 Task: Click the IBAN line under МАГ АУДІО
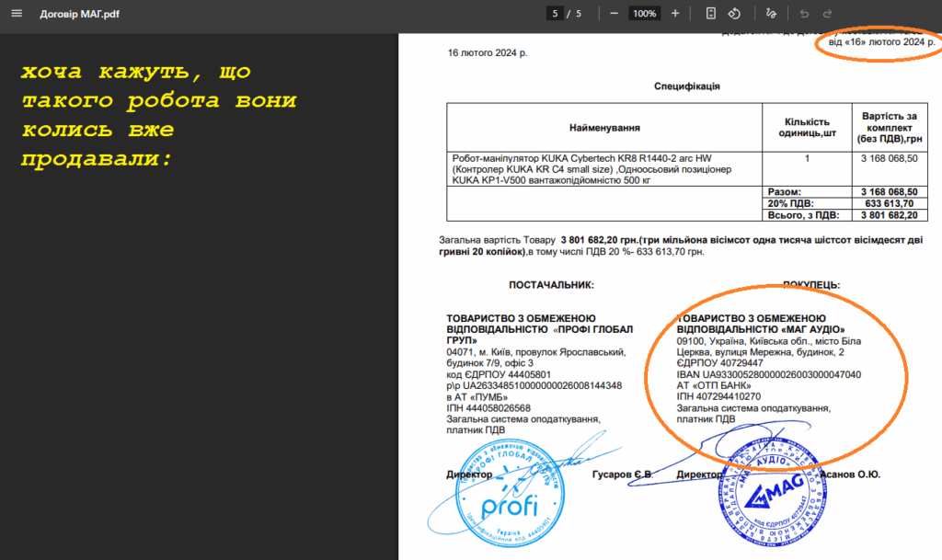768,374
